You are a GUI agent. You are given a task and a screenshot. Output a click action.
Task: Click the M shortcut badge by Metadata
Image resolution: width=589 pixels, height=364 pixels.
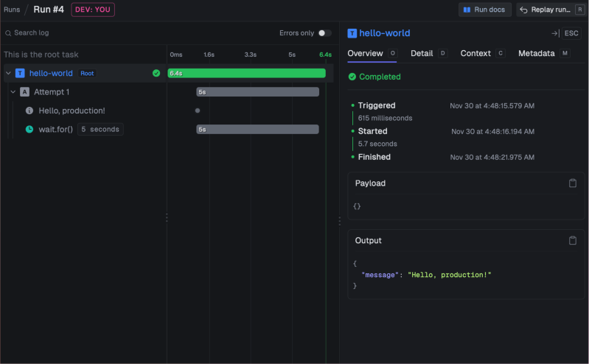[565, 53]
